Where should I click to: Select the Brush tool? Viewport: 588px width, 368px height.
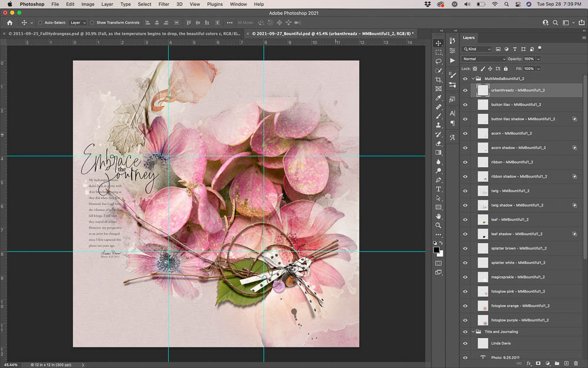pyautogui.click(x=438, y=116)
